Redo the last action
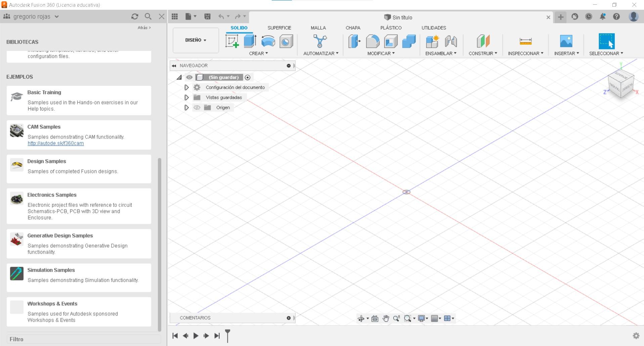Image resolution: width=644 pixels, height=346 pixels. click(x=238, y=16)
